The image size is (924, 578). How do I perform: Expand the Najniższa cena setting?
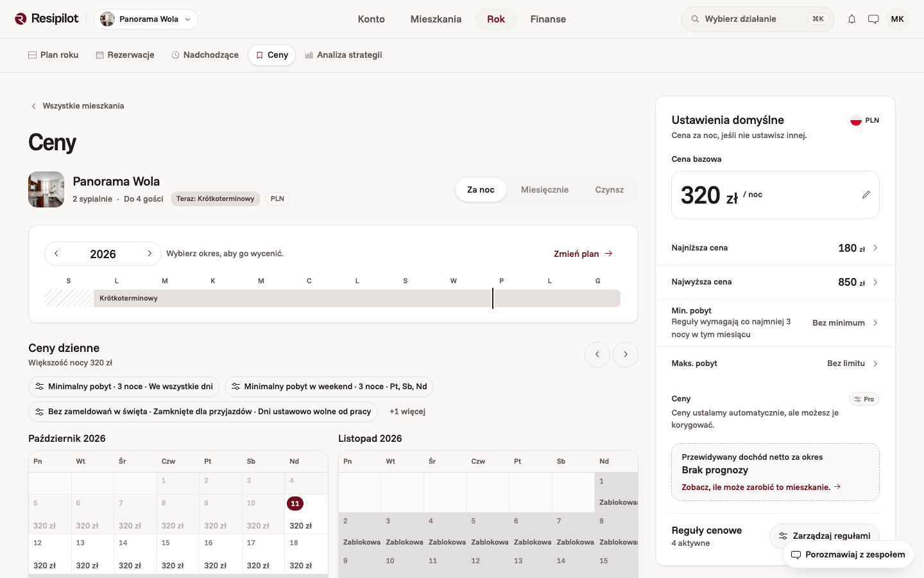click(x=775, y=248)
